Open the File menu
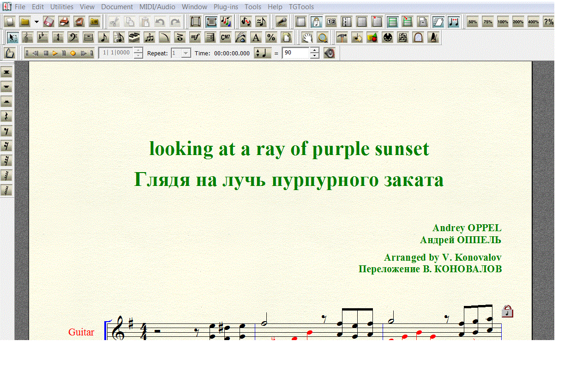This screenshot has height=377, width=588. [20, 7]
